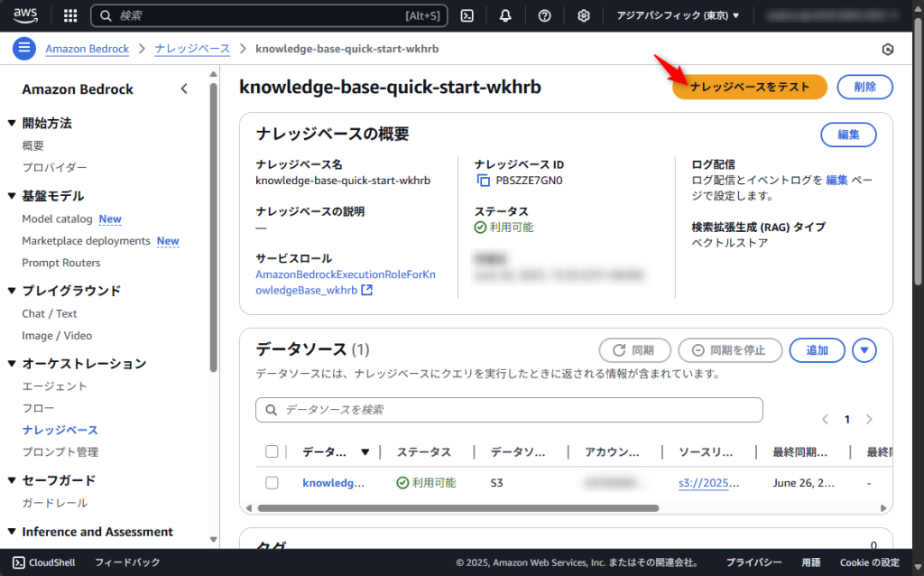Click 編集 in the overview panel header
Viewport: 924px width, 576px height.
pyautogui.click(x=848, y=135)
